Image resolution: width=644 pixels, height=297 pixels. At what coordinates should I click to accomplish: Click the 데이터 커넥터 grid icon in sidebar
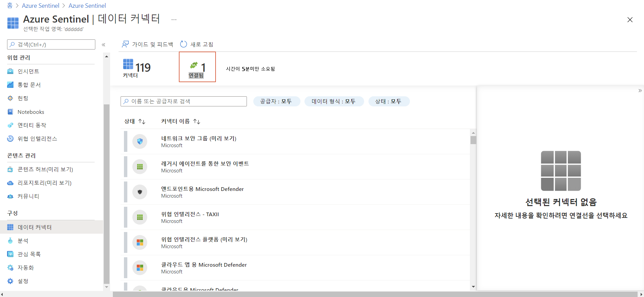[x=10, y=227]
